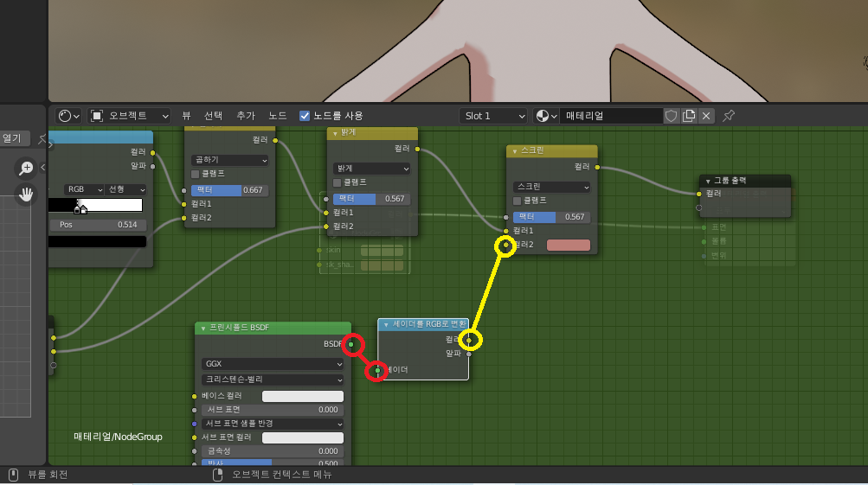Click the 스크린 컬러2 pink swatch
The image size is (868, 485).
pos(569,245)
